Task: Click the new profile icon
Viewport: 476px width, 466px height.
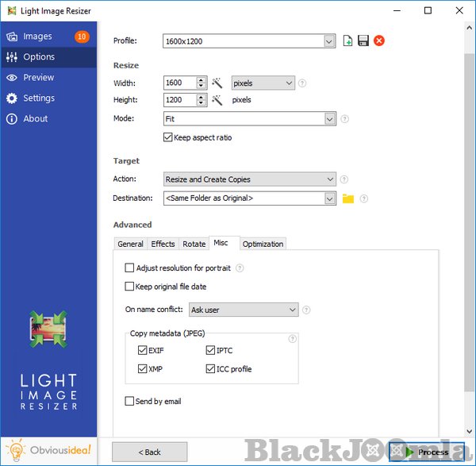Action: click(348, 40)
